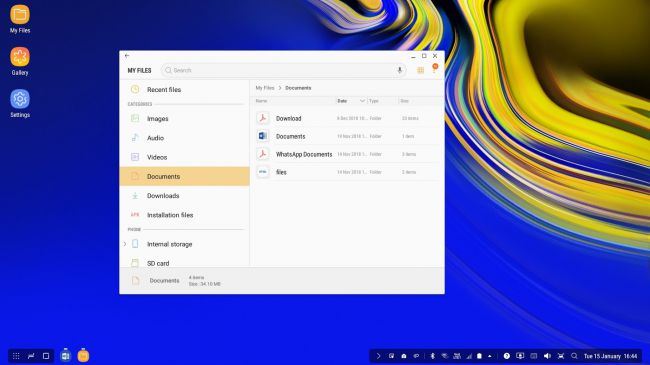Click the APK icon in sidebar
650x365 pixels.
point(135,215)
